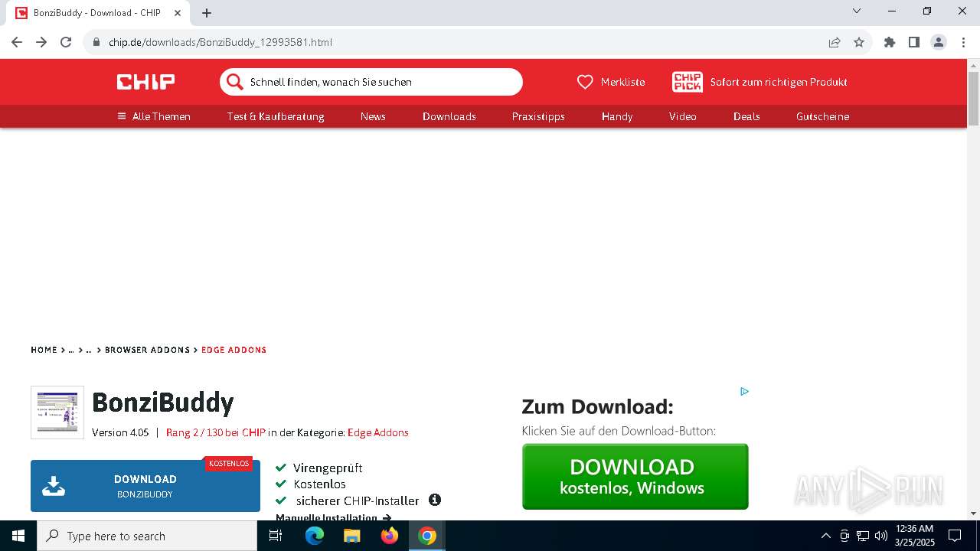The image size is (980, 551).
Task: Click 'Rang 2 / 130 bei CHIP' link
Action: (216, 432)
